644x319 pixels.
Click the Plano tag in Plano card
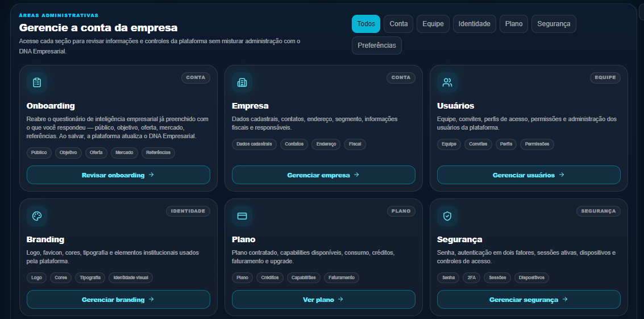click(242, 277)
